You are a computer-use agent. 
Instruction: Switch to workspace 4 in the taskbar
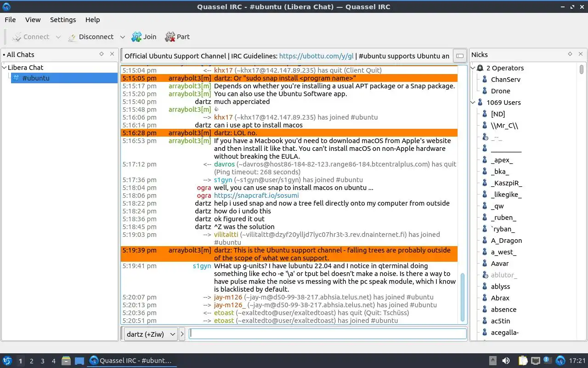[x=53, y=361]
